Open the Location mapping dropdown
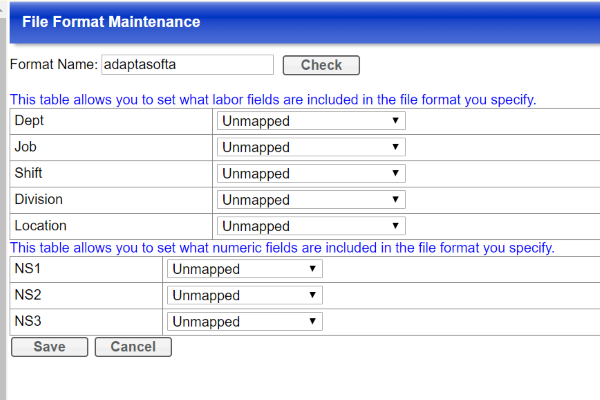600x400 pixels. pos(311,226)
